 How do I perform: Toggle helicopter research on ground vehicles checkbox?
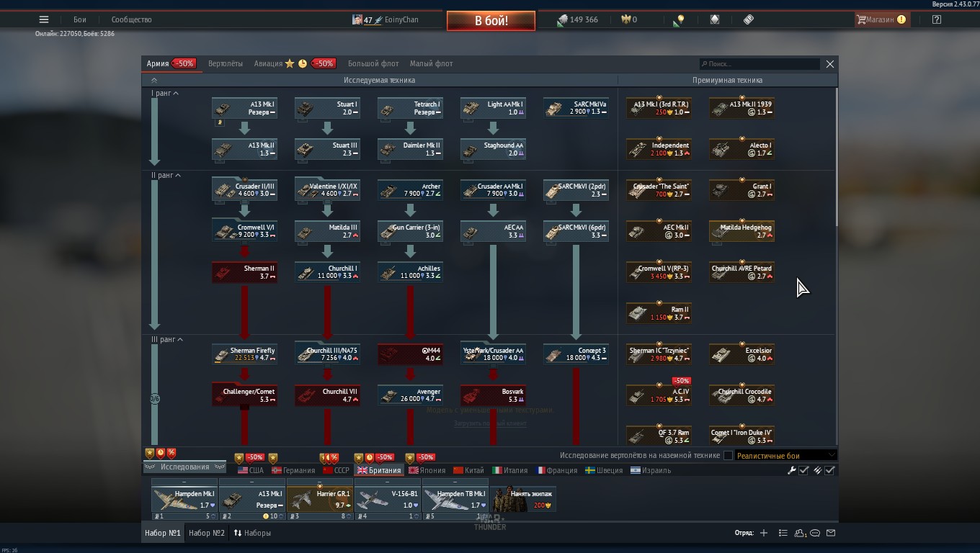[728, 455]
